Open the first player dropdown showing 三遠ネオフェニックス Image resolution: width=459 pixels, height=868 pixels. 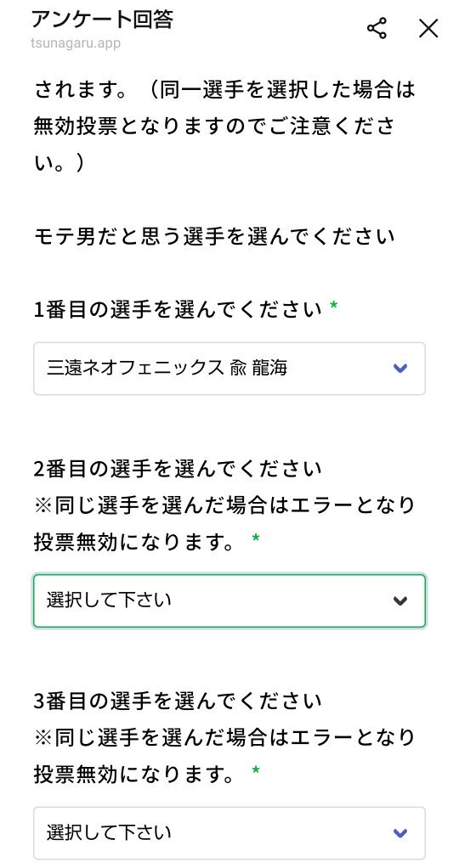click(x=229, y=369)
